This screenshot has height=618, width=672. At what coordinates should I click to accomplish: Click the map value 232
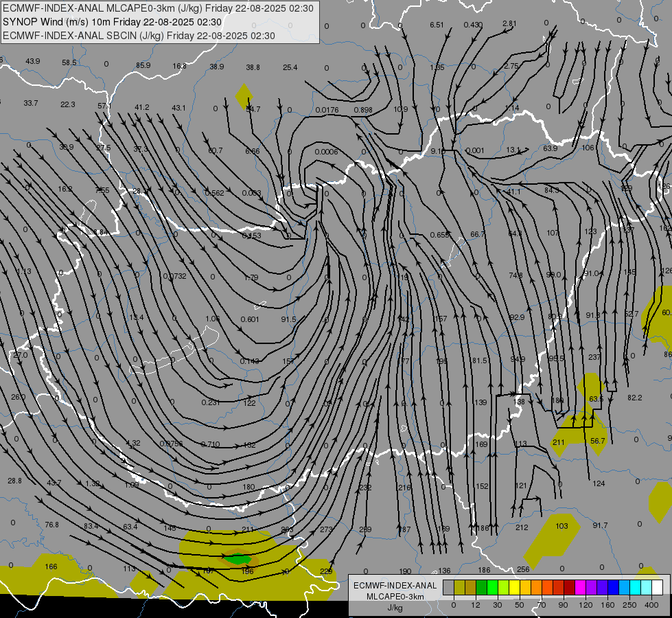365,488
